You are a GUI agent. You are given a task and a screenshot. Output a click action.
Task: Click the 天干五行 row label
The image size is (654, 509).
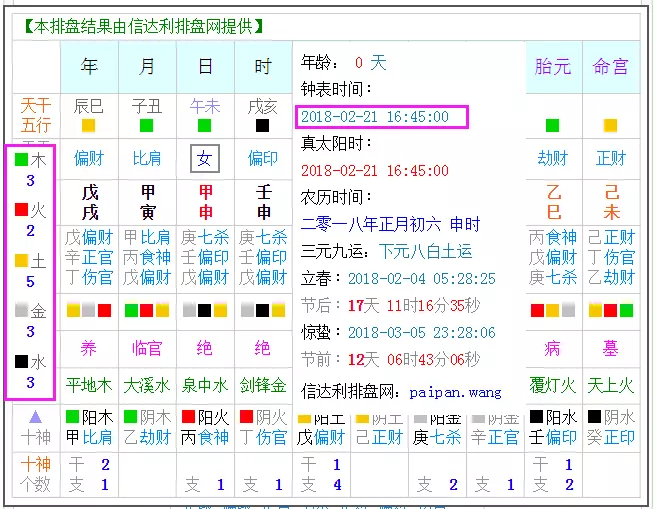[36, 116]
